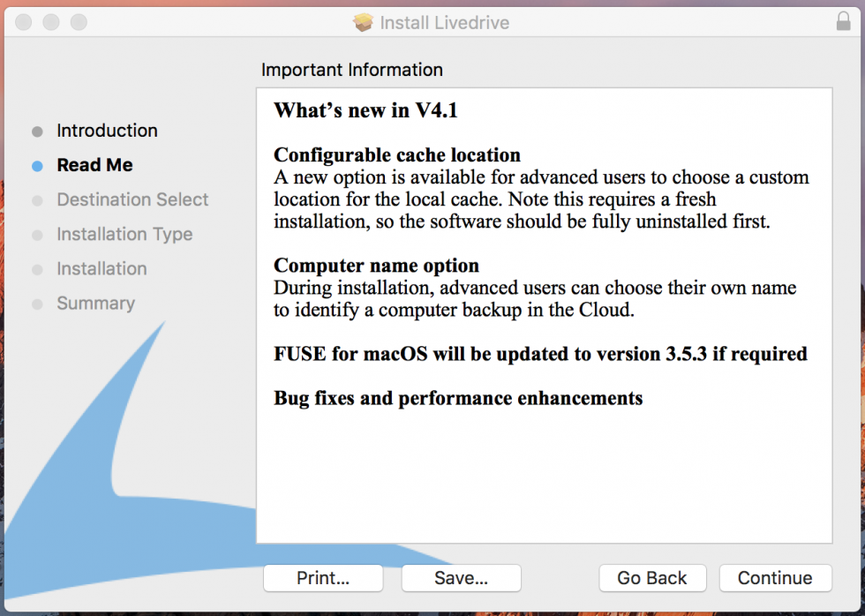
Task: Print the Read Me information
Action: pyautogui.click(x=323, y=577)
